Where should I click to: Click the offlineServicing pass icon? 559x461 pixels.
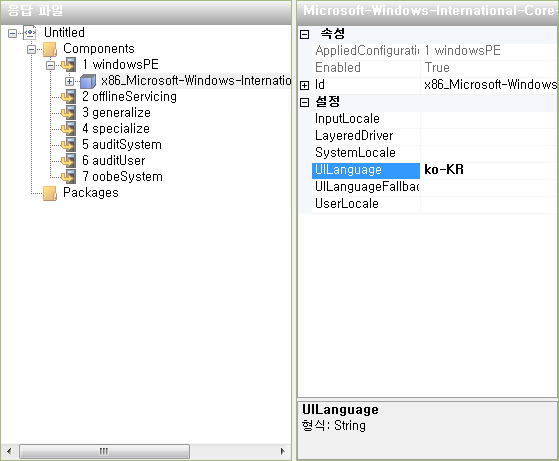[68, 97]
